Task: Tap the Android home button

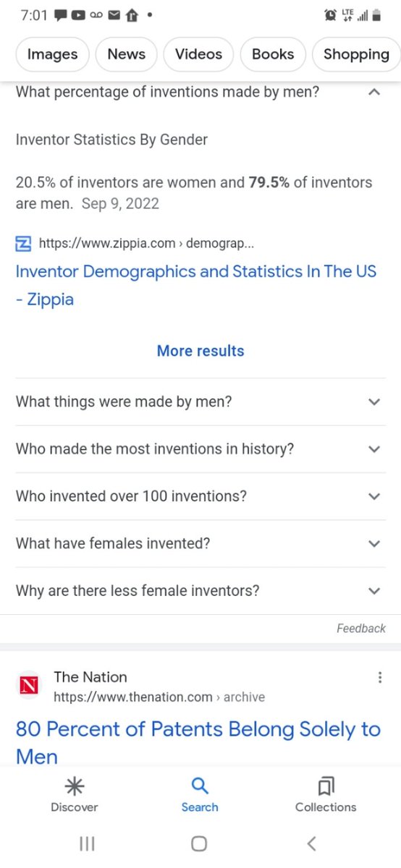Action: pyautogui.click(x=200, y=843)
